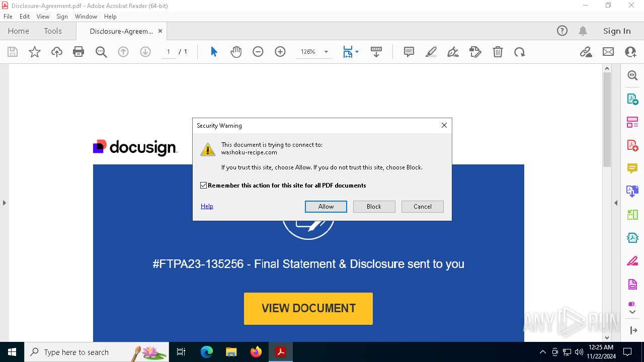Rotate the page with the rotate icon

coord(520,52)
